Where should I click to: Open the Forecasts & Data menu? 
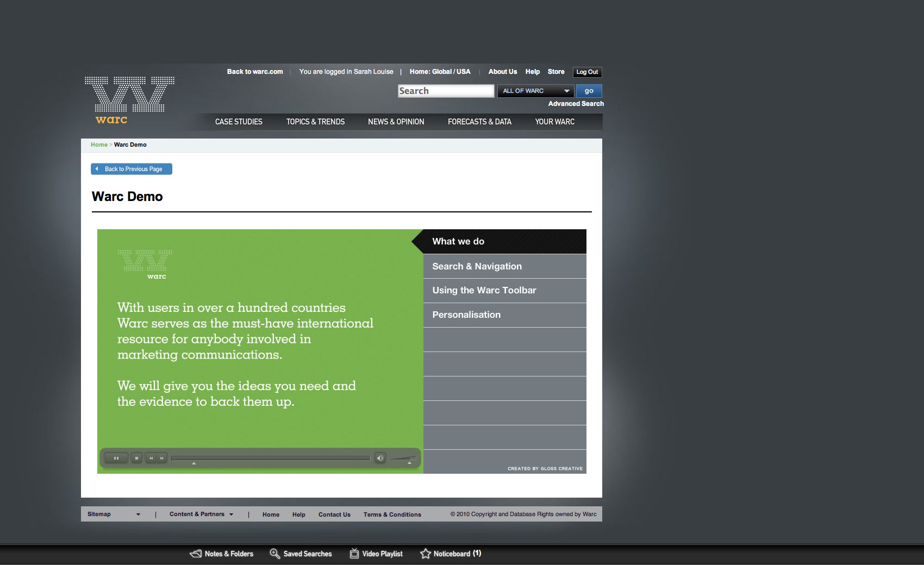479,122
